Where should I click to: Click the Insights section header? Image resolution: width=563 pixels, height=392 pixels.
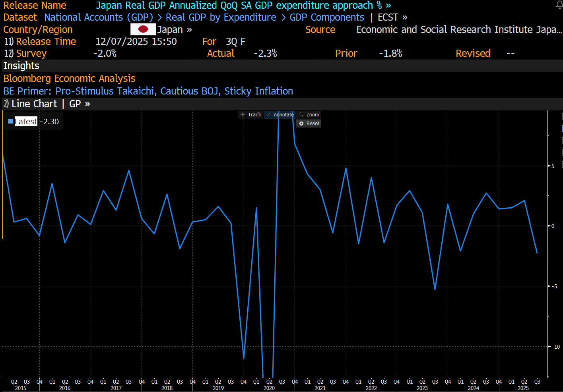(x=21, y=66)
